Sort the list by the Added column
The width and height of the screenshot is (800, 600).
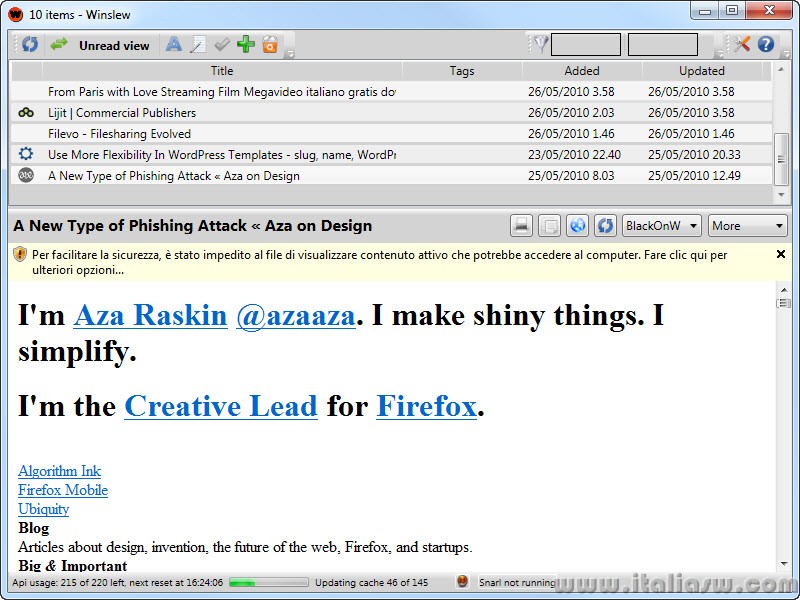coord(582,71)
